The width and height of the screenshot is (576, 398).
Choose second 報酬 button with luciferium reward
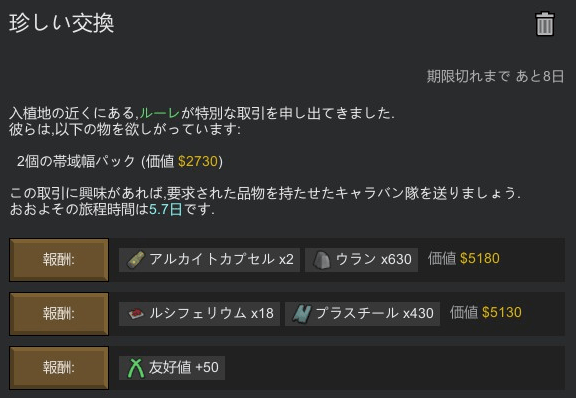click(59, 314)
